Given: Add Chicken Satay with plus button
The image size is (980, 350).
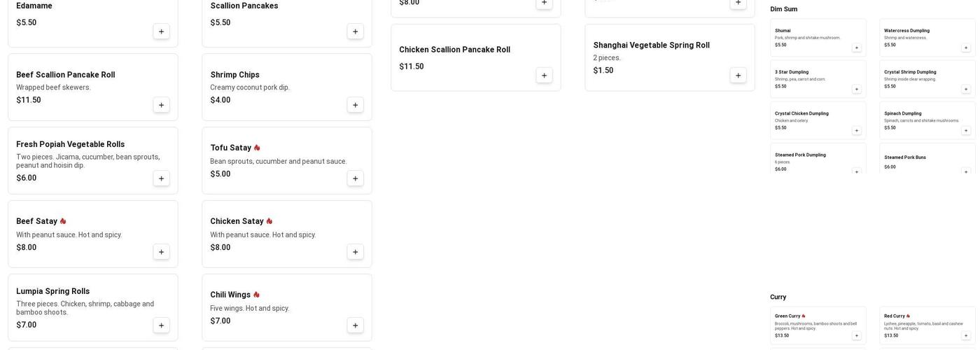Looking at the screenshot, I should 355,252.
